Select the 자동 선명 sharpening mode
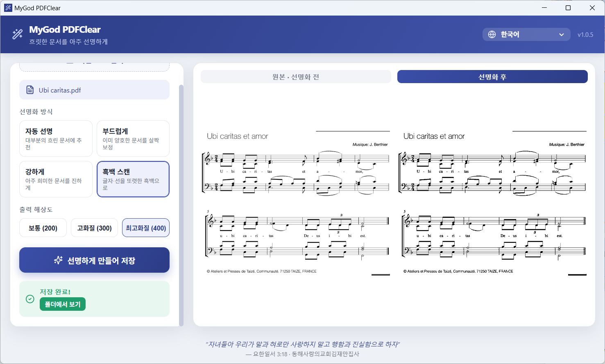The image size is (605, 364). point(56,138)
